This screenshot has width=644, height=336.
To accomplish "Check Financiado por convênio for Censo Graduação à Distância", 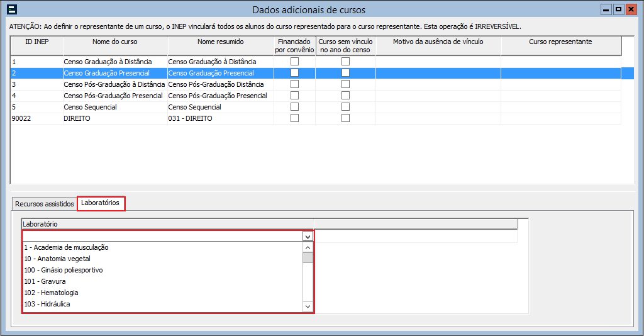I will point(294,62).
